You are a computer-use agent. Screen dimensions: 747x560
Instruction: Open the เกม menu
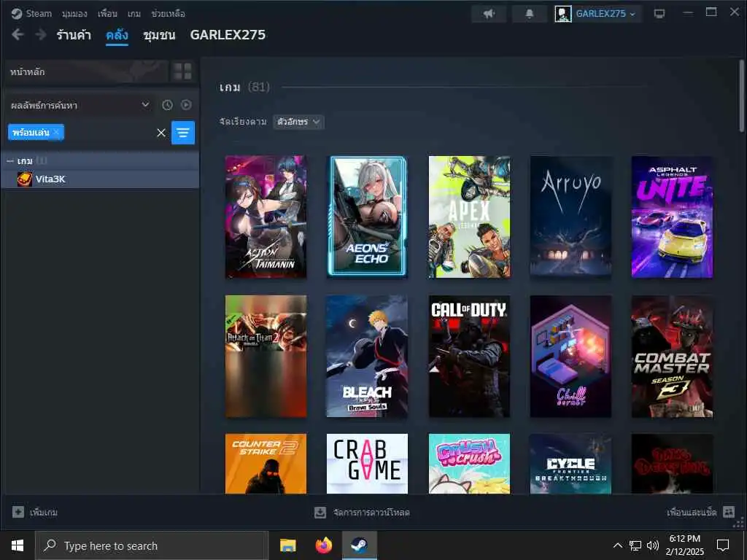click(x=134, y=14)
